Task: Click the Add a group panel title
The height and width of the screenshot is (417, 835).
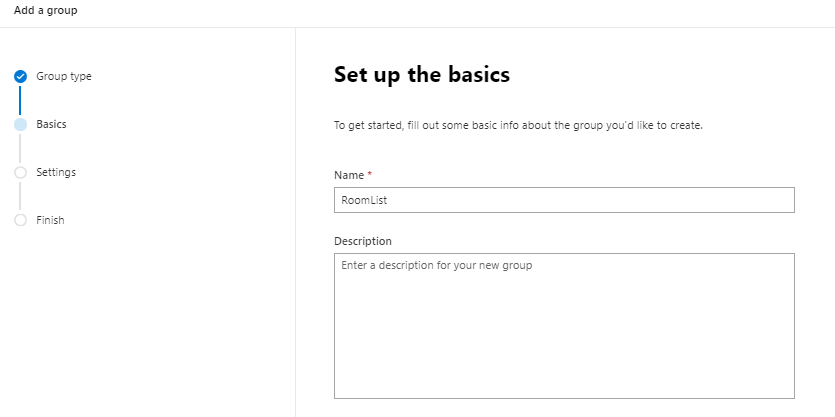Action: [x=45, y=10]
